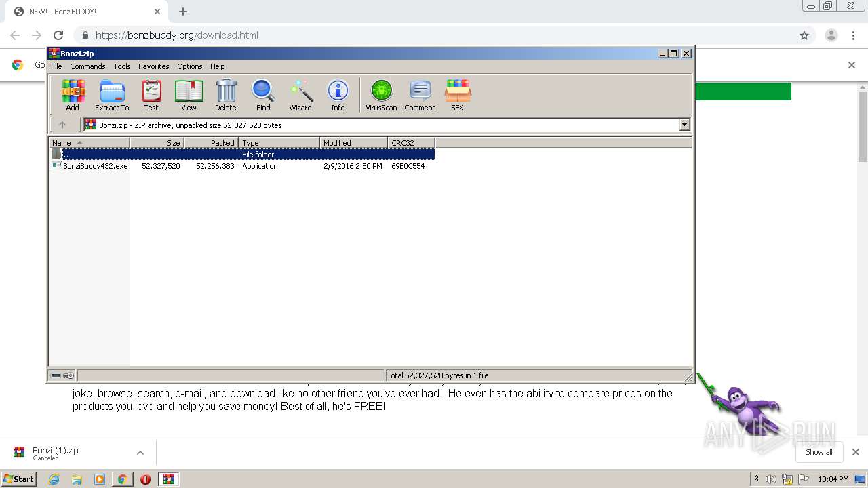Open Windows Explorer folder on taskbar

tap(77, 479)
